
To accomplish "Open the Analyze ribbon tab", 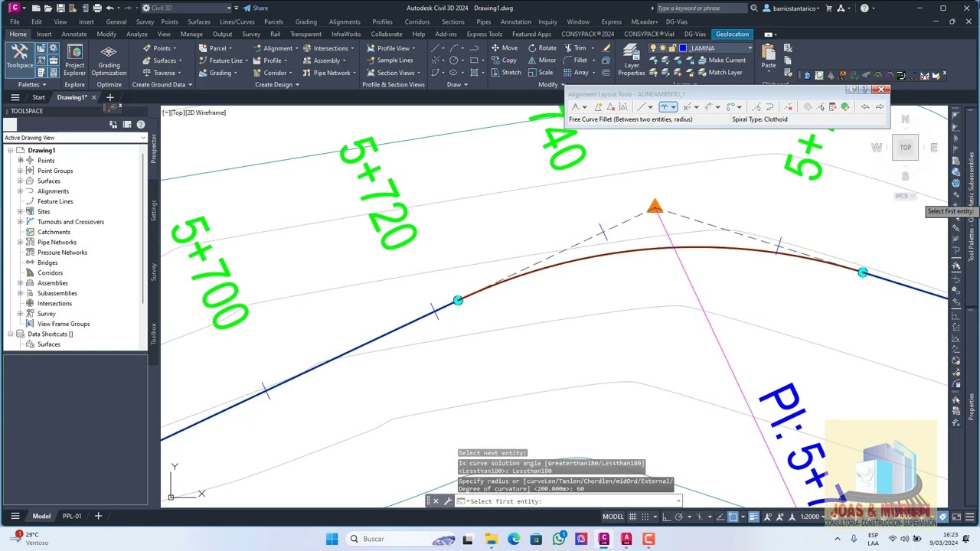I will tap(137, 34).
